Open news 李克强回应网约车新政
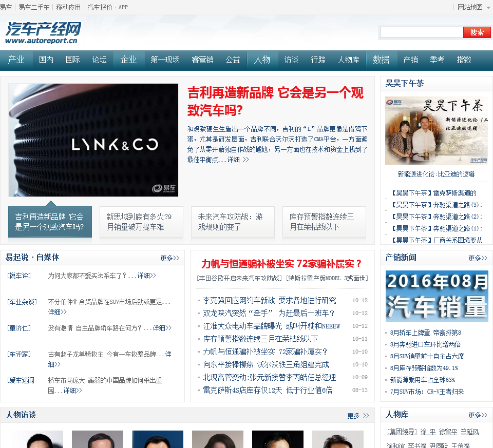Screen dimensions: 493x448 point(270,300)
